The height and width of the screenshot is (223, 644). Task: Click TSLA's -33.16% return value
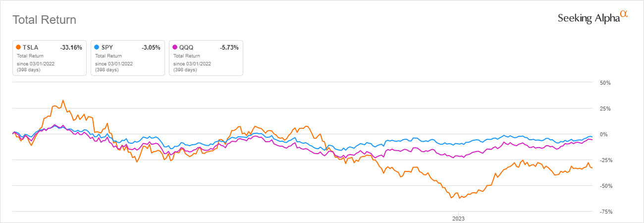tap(71, 48)
